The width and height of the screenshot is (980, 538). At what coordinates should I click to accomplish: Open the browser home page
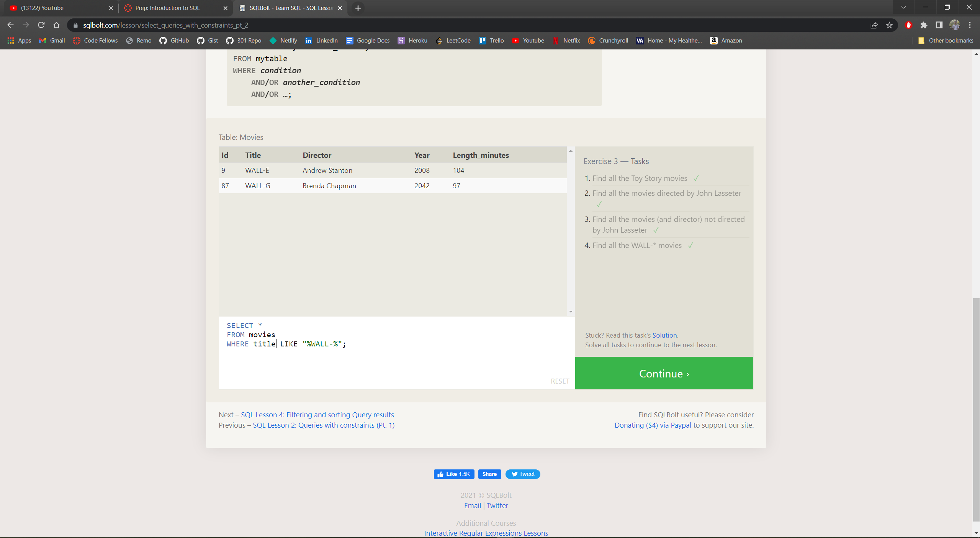pos(56,25)
